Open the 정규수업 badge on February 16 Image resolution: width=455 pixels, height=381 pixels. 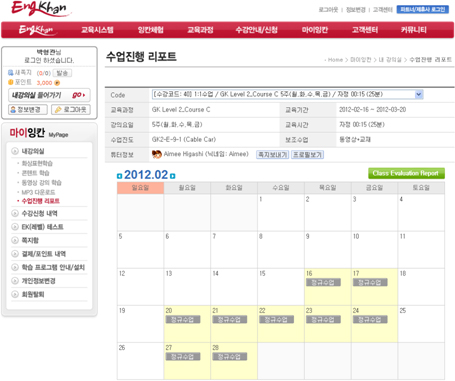pos(323,283)
